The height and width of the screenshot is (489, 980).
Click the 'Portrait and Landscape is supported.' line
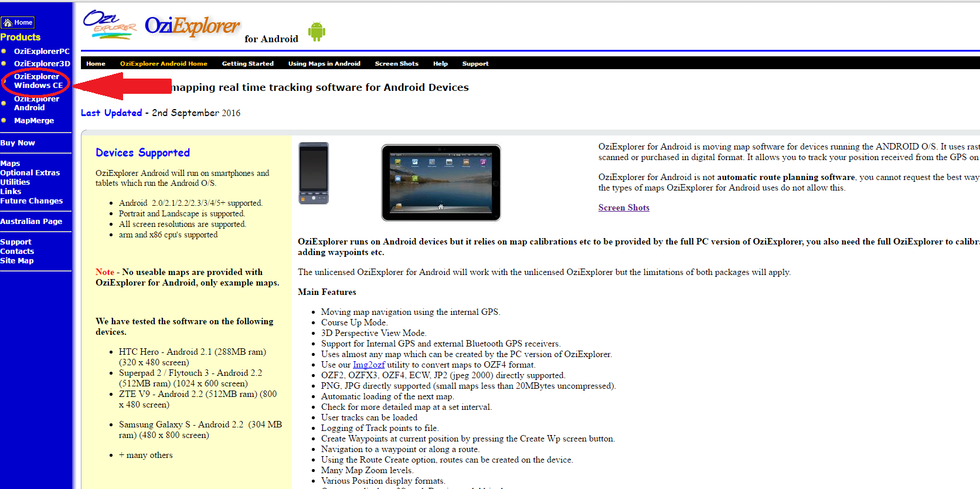click(x=182, y=213)
